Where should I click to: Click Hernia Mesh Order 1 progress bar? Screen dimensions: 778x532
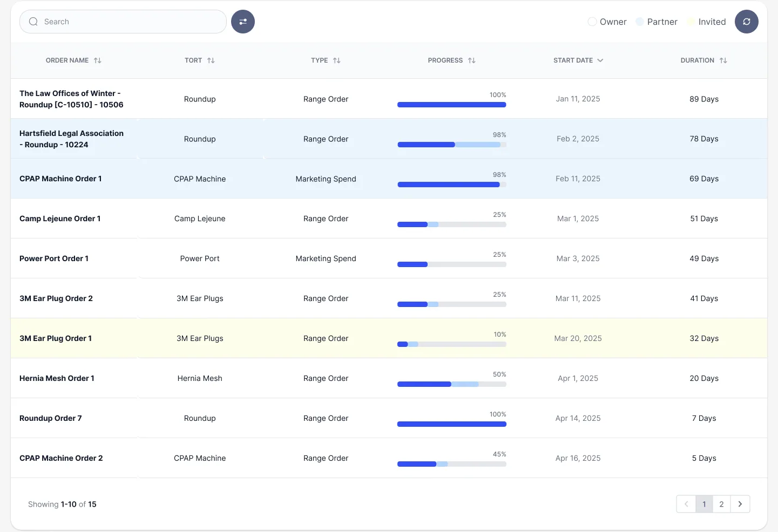click(452, 384)
